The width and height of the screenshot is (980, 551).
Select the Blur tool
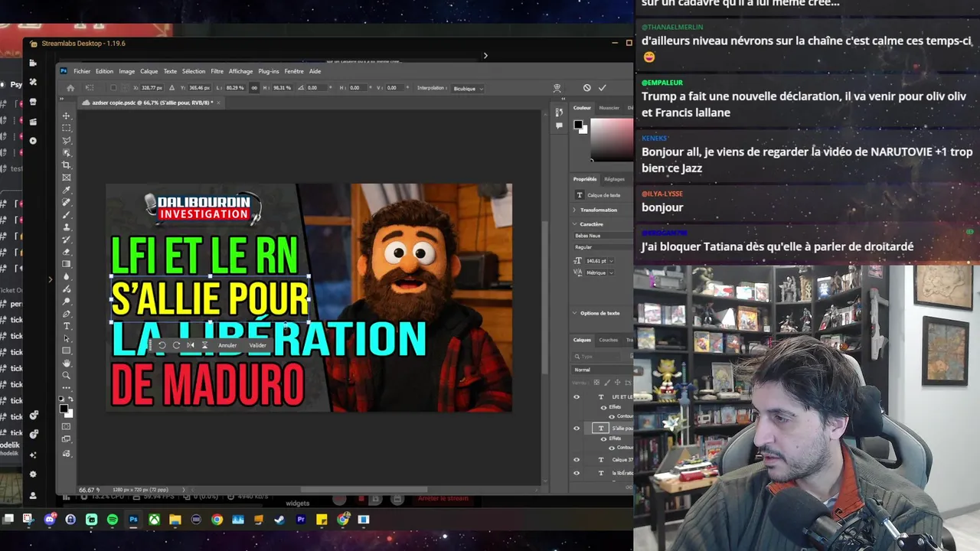click(x=67, y=276)
